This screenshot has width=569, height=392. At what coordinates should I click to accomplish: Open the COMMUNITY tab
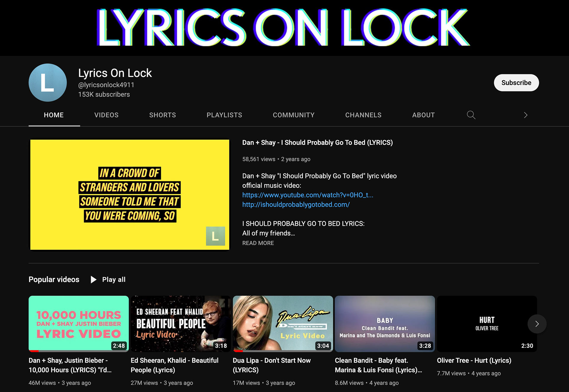tap(294, 115)
